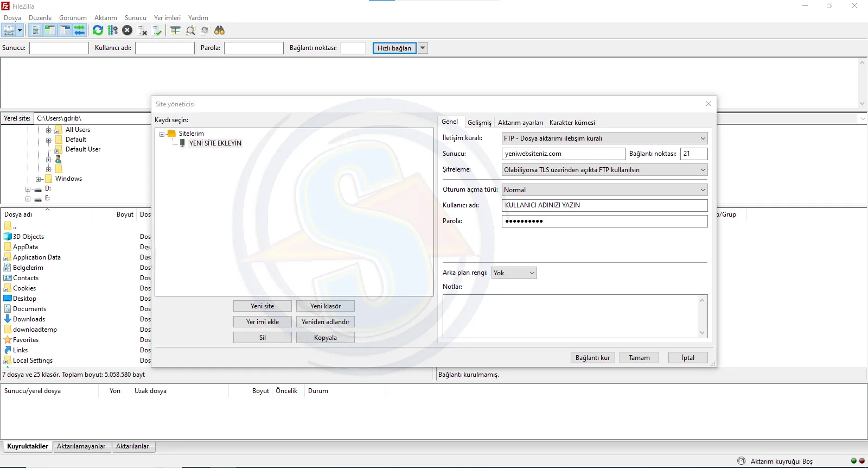Toggle the message log display icon

[35, 30]
